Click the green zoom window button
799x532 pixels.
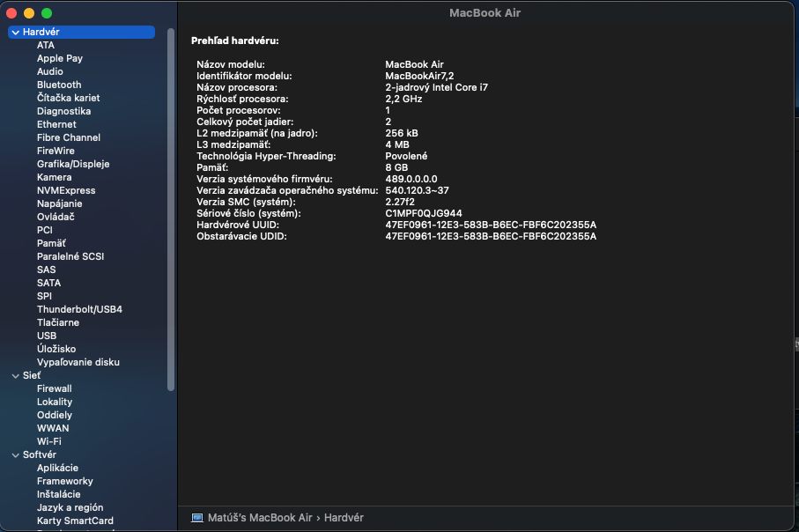point(47,13)
